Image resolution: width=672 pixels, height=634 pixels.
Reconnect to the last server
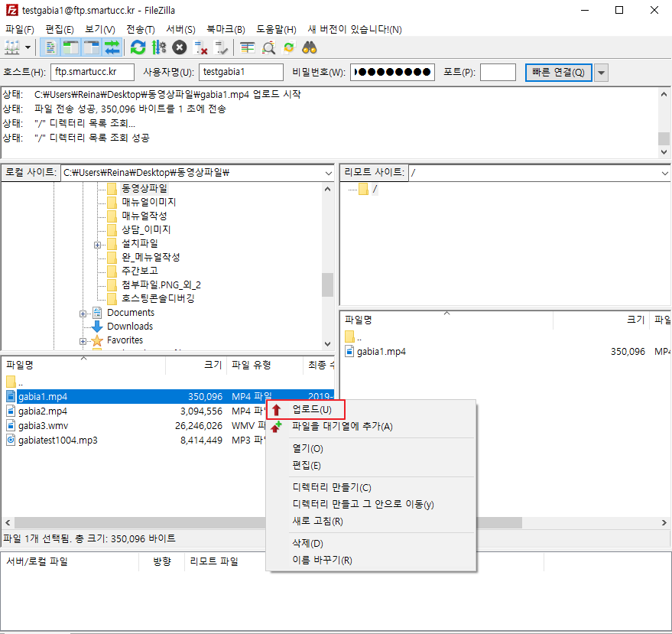[221, 47]
